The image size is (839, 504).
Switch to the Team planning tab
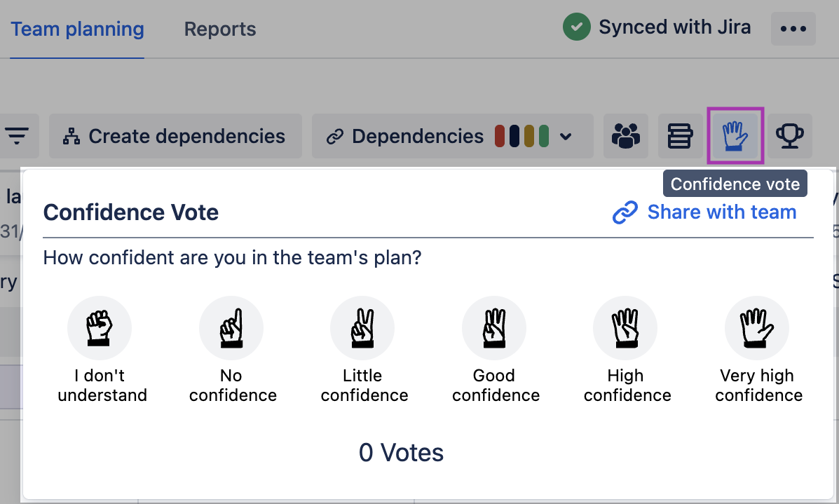(x=78, y=29)
